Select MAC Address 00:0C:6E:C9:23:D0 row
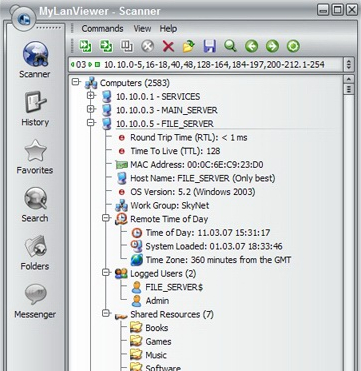Screen dimensions: 361x371 [x=197, y=165]
